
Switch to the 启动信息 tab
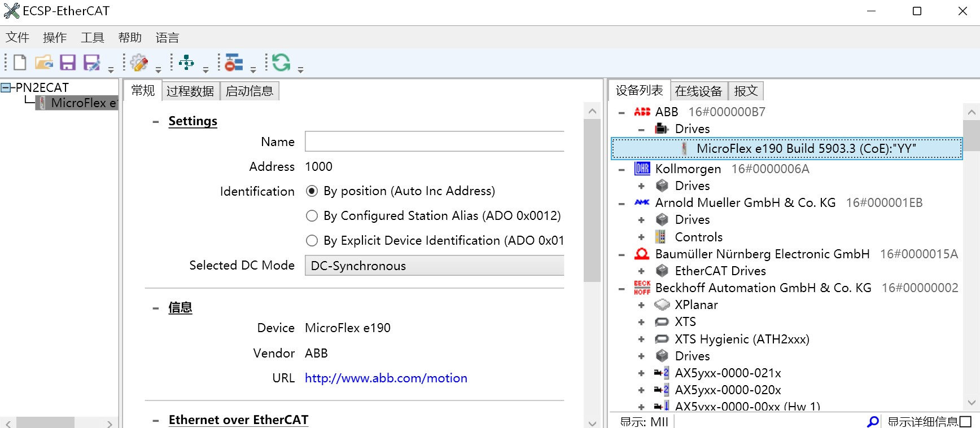click(x=250, y=91)
